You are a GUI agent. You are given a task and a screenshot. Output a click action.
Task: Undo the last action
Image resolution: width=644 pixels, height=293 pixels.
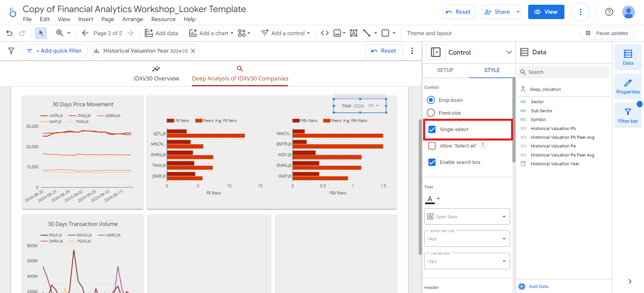pos(9,33)
